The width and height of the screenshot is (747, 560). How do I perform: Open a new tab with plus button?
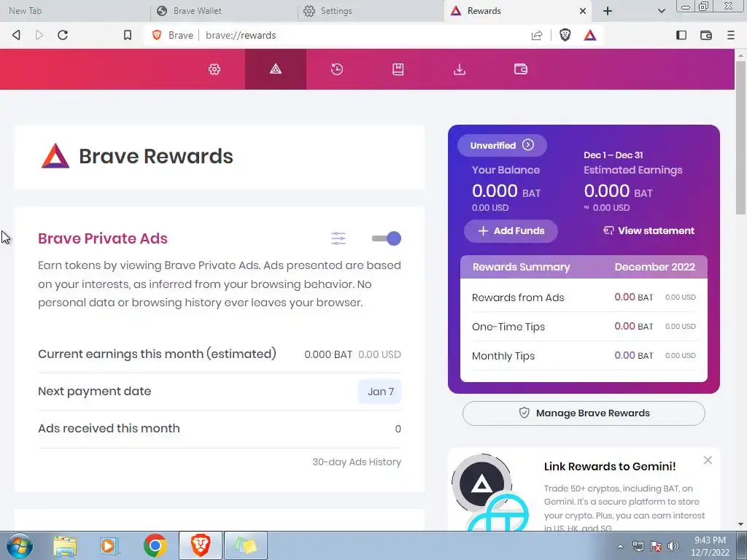click(608, 11)
